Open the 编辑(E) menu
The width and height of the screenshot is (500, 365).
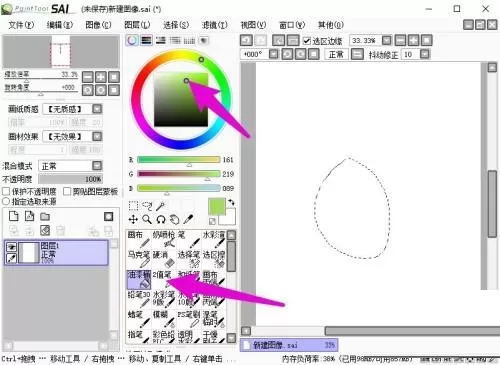(x=60, y=25)
